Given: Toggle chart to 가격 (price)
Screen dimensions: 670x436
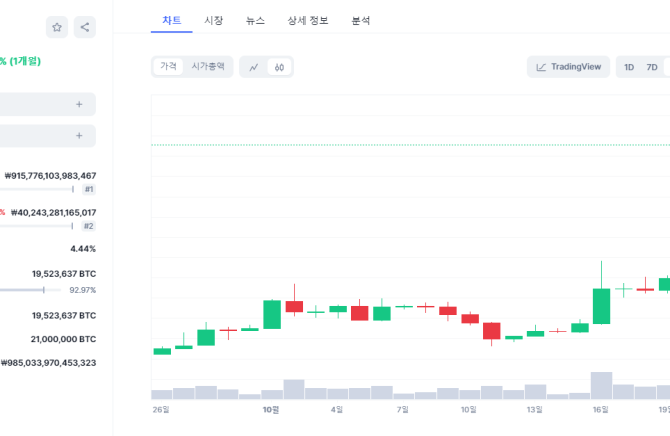Looking at the screenshot, I should 169,66.
